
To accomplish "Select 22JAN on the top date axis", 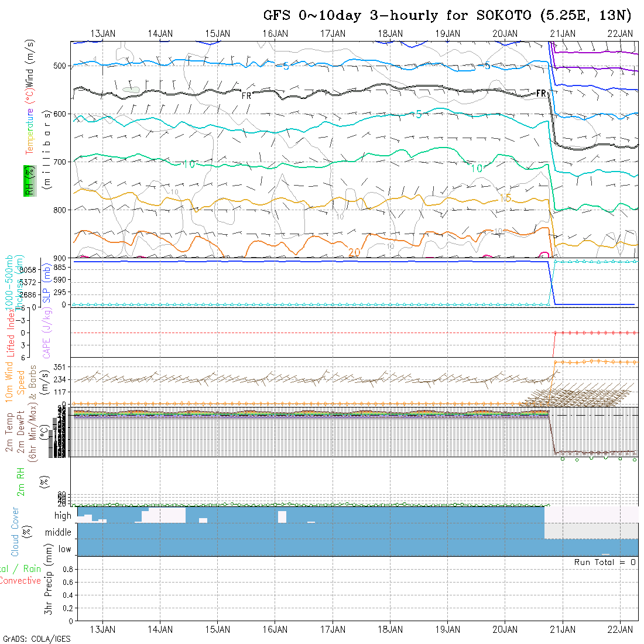I will [x=620, y=34].
